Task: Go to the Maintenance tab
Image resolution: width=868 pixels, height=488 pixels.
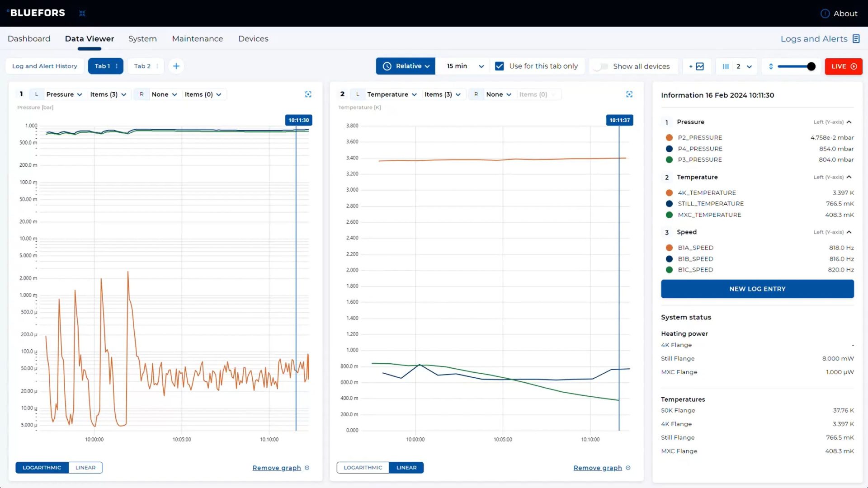Action: point(197,39)
